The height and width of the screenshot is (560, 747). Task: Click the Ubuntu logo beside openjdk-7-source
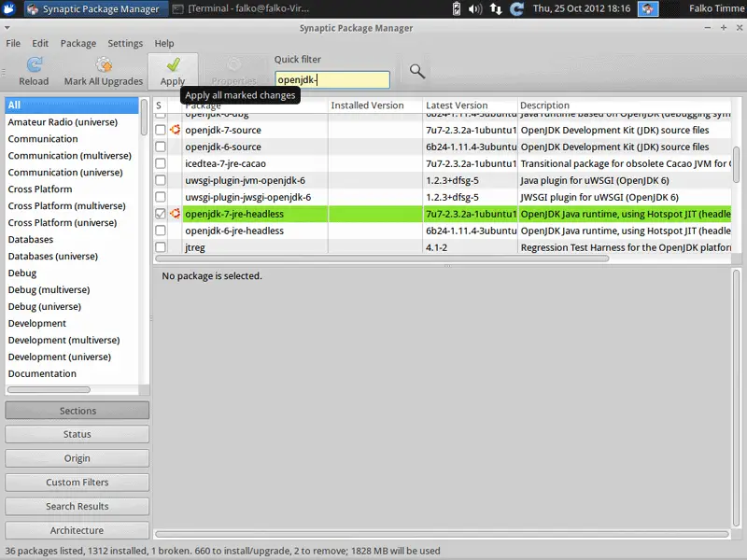click(x=176, y=130)
